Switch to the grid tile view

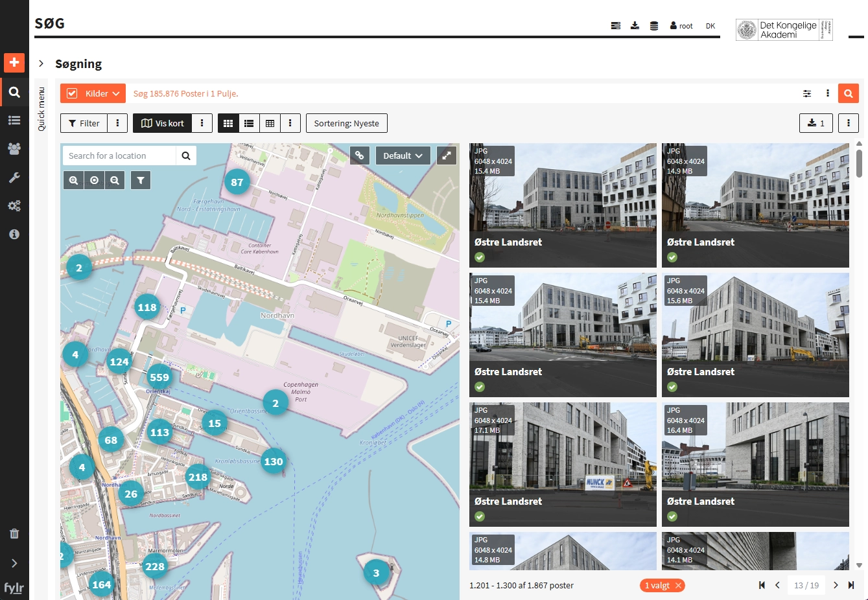[x=228, y=123]
